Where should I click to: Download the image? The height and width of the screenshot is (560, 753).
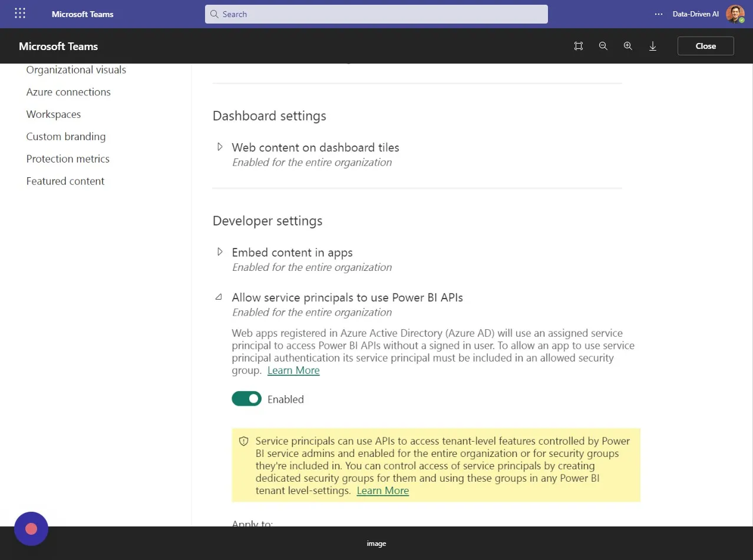653,46
